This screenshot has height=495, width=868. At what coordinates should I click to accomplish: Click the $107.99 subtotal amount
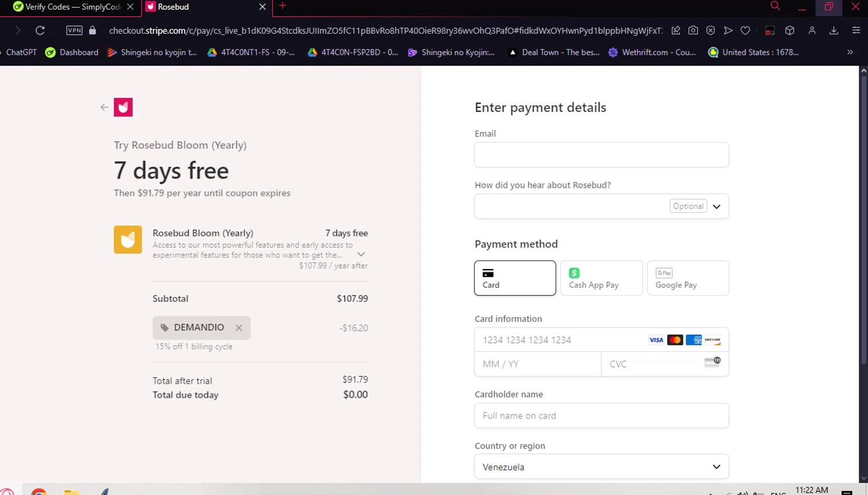tap(352, 299)
